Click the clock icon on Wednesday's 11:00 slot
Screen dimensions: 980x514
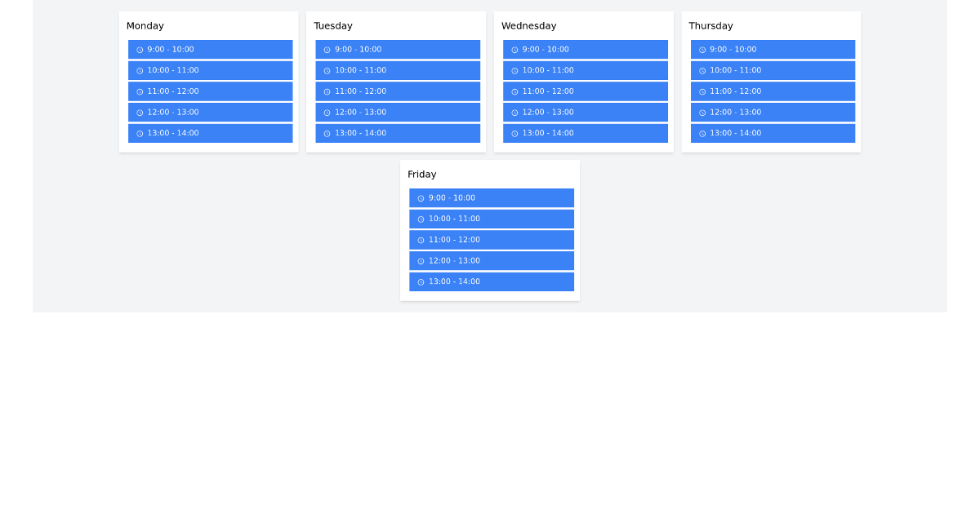coord(514,91)
